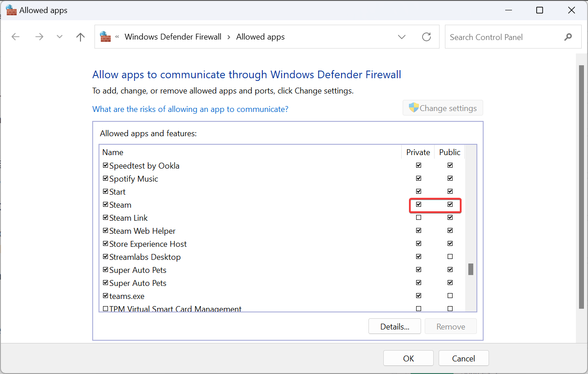Open Windows Defender Firewall breadcrumb
This screenshot has width=588, height=374.
(173, 37)
